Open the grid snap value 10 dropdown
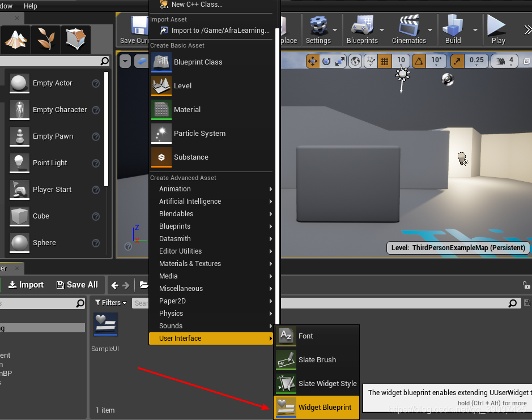The width and height of the screenshot is (532, 420). (401, 61)
